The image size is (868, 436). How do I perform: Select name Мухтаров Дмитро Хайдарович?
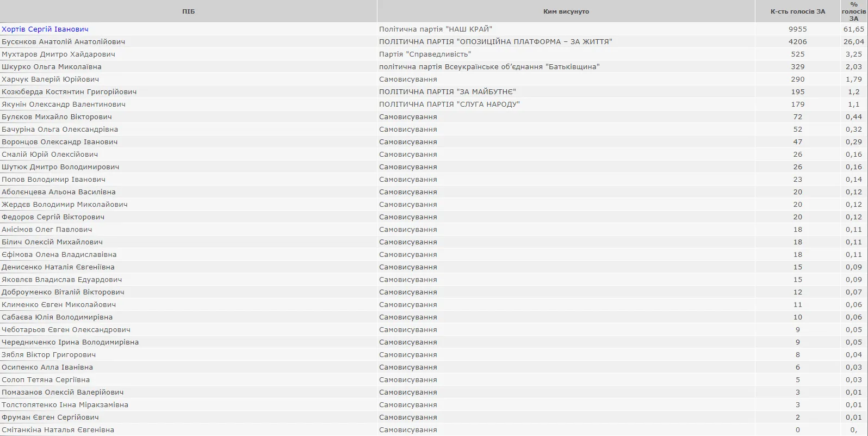tap(59, 54)
